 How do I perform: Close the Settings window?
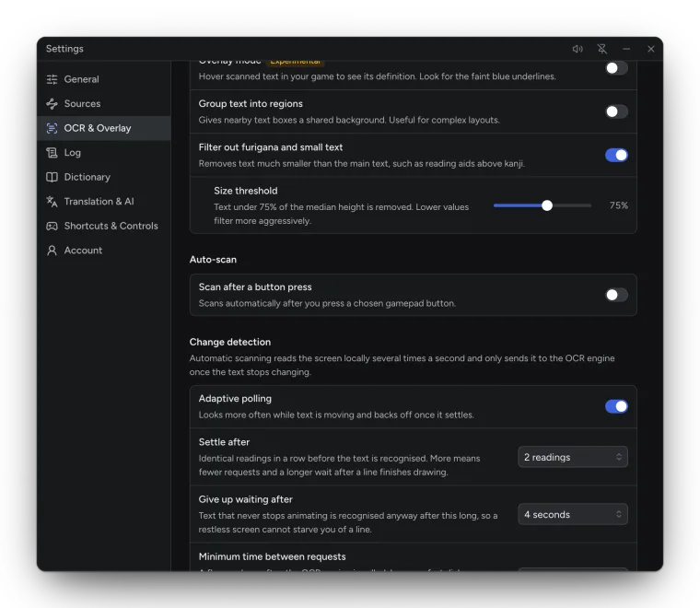[x=651, y=49]
